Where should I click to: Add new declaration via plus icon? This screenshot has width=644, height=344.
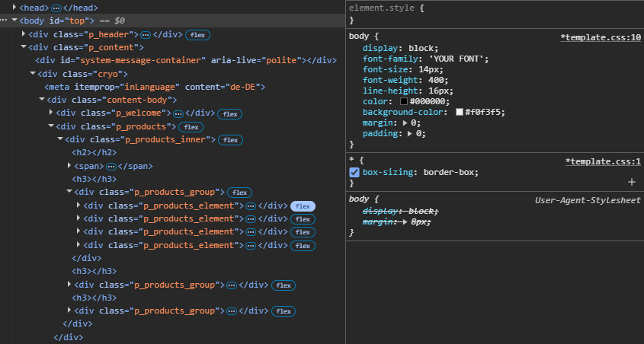click(x=632, y=182)
